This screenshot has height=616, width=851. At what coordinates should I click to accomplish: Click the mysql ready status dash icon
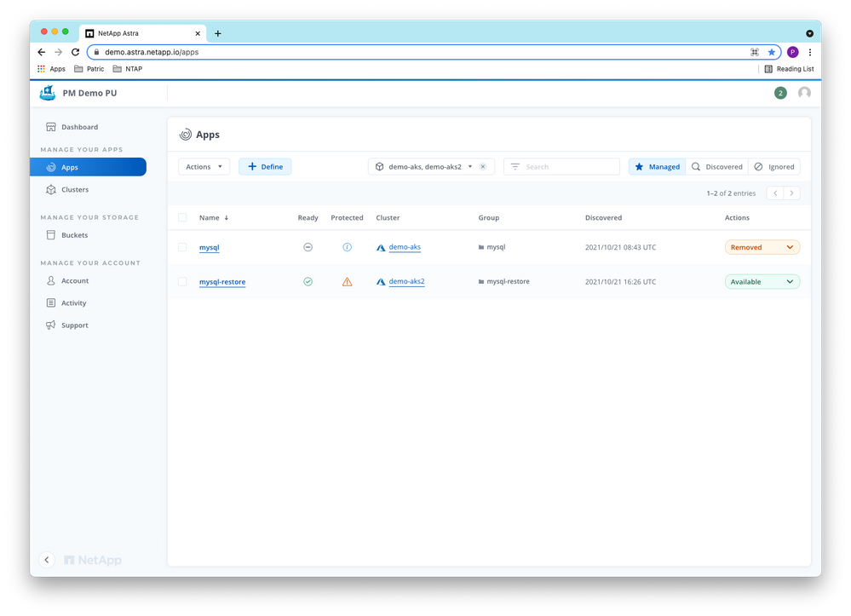pyautogui.click(x=308, y=247)
